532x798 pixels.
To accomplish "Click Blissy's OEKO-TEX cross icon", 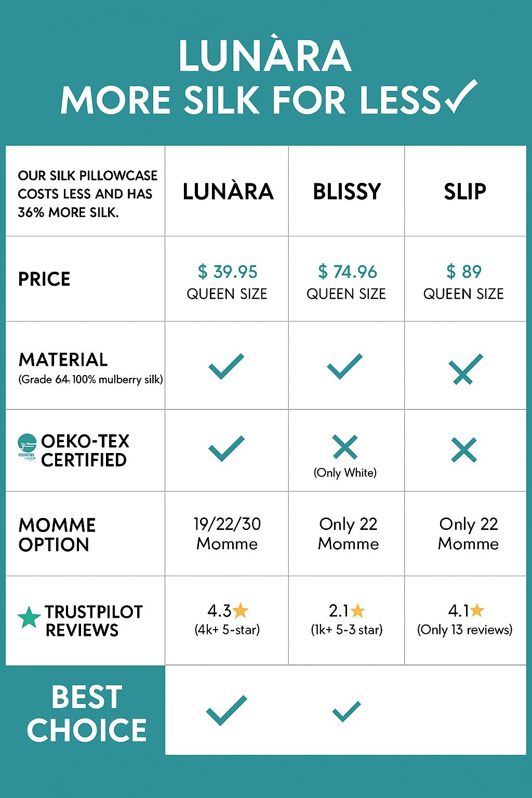I will click(x=345, y=447).
